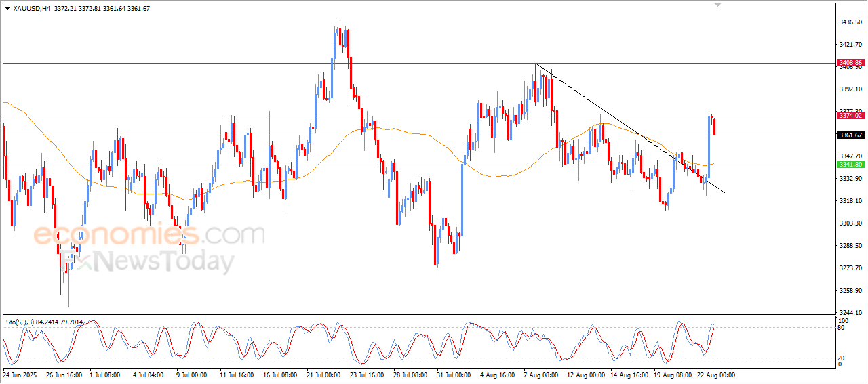Click the 3318.10 price axis value
This screenshot has width=868, height=384.
[x=850, y=201]
